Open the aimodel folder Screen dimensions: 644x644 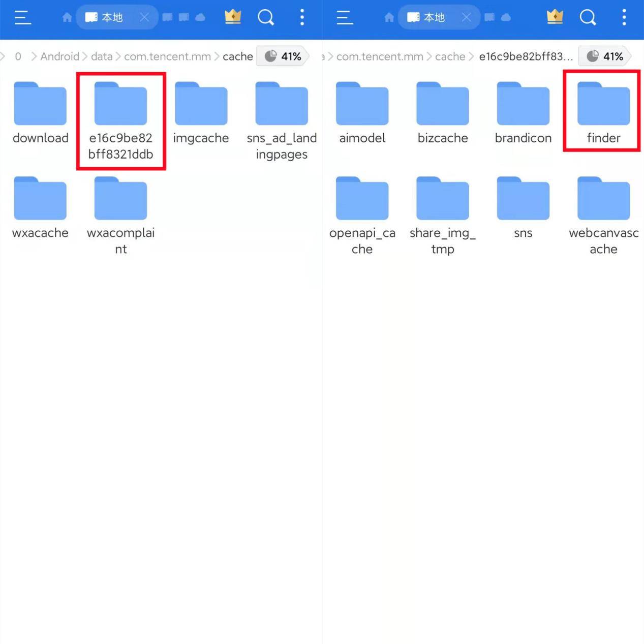[x=362, y=114]
